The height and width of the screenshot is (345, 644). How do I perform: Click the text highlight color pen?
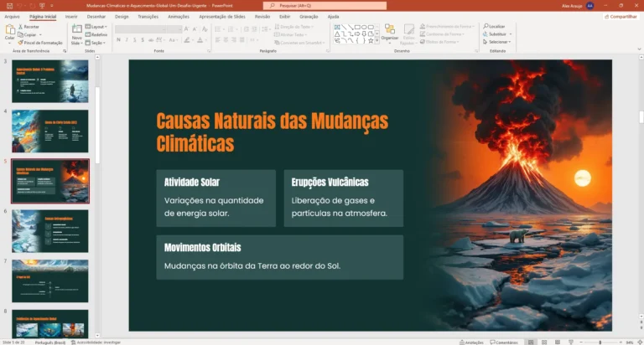click(x=187, y=40)
